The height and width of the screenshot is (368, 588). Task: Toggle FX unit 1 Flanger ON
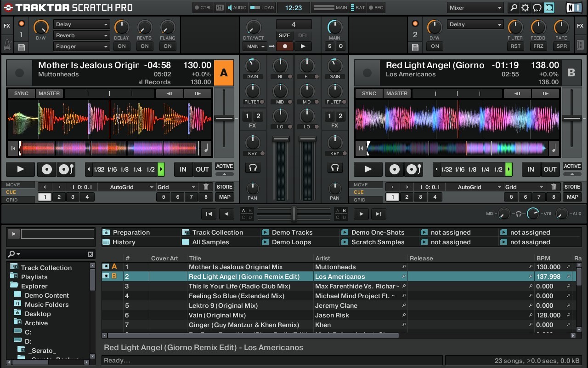coord(168,46)
